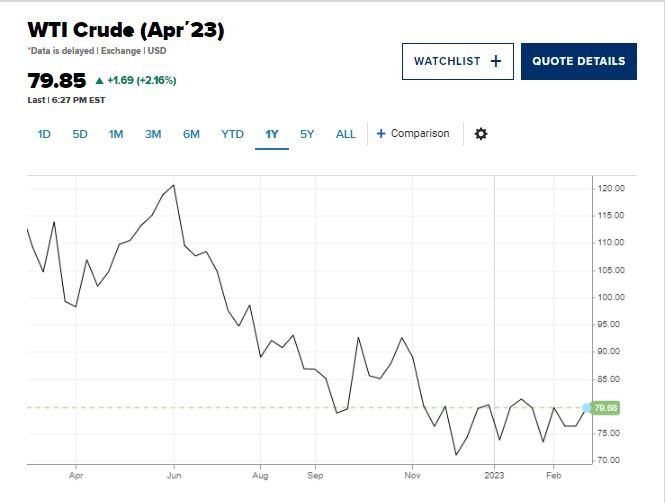
Task: Select the 1M chart range
Action: coord(116,134)
